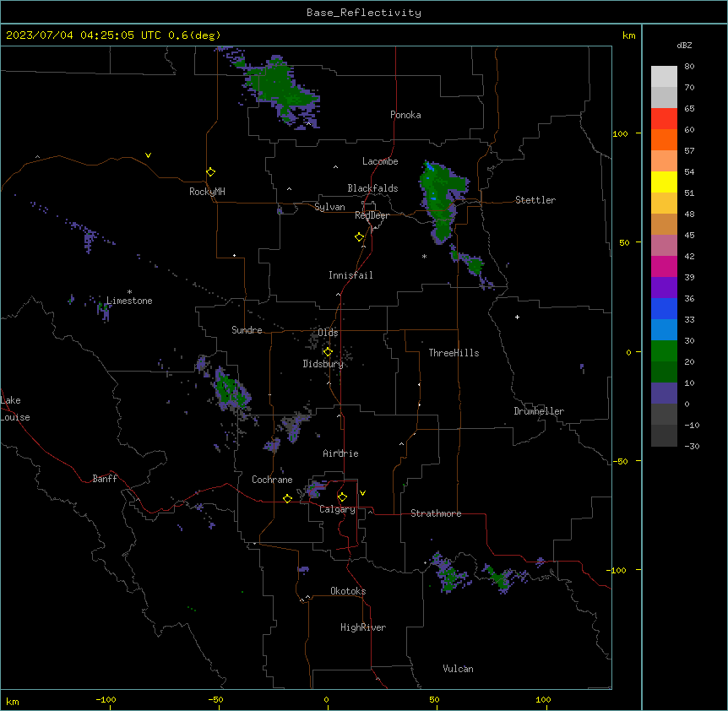This screenshot has height=711, width=728.
Task: Select the Airdrie city label
Action: click(341, 453)
